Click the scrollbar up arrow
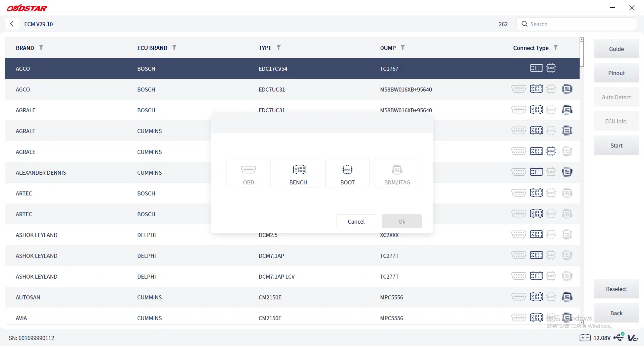The width and height of the screenshot is (644, 346). pyautogui.click(x=582, y=39)
